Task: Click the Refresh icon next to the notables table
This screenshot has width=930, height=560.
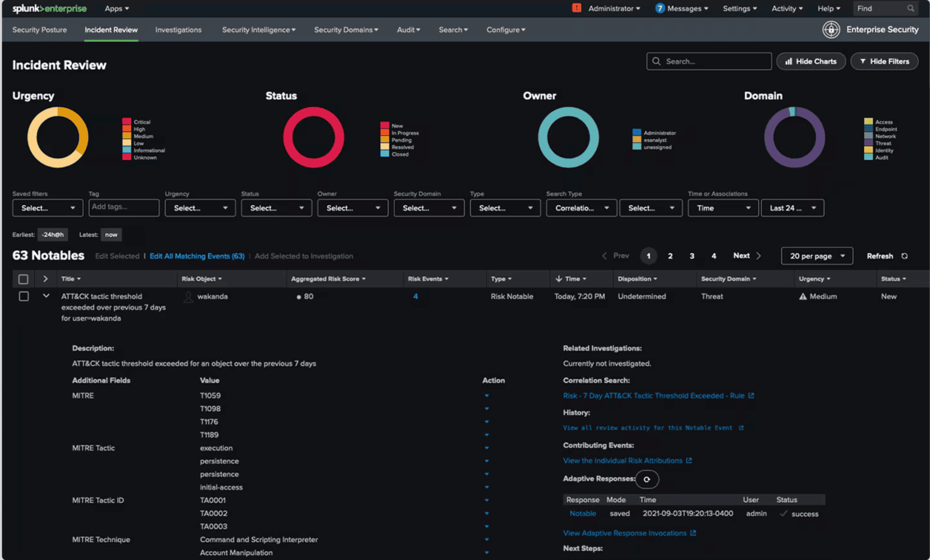Action: coord(904,256)
